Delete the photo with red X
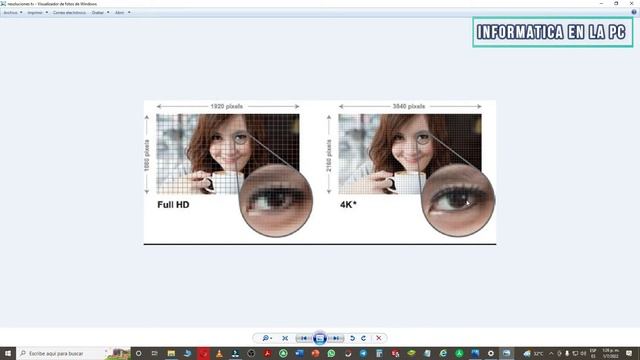Image resolution: width=640 pixels, height=360 pixels. pos(379,338)
